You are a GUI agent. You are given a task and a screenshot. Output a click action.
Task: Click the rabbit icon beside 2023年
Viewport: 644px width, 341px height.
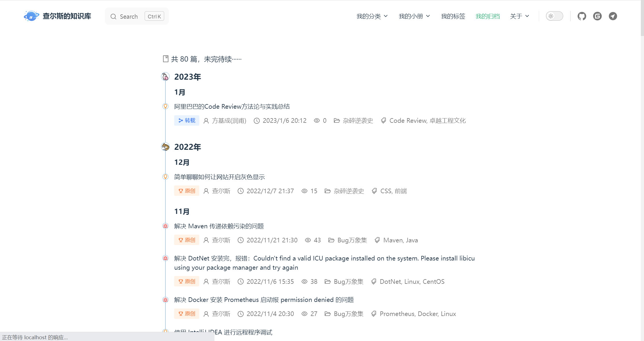[x=165, y=76]
